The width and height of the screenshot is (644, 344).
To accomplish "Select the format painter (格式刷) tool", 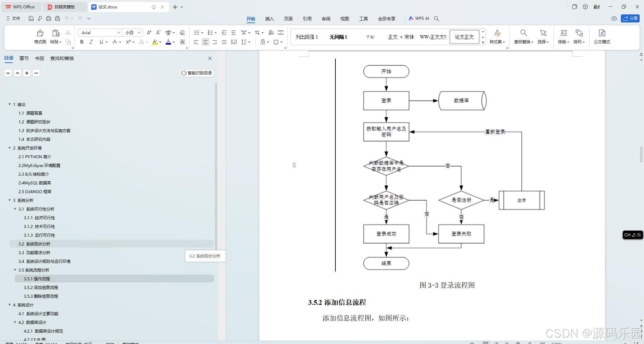I will coord(40,37).
